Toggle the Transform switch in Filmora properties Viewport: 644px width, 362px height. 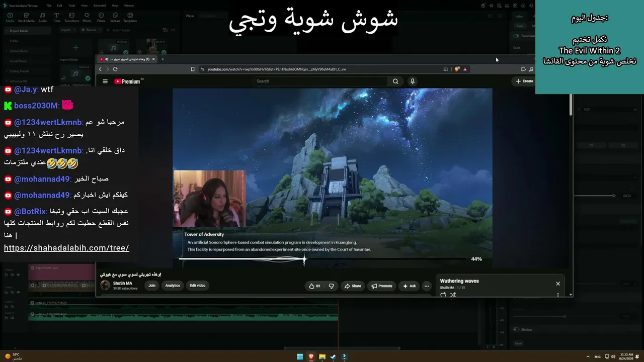(516, 36)
